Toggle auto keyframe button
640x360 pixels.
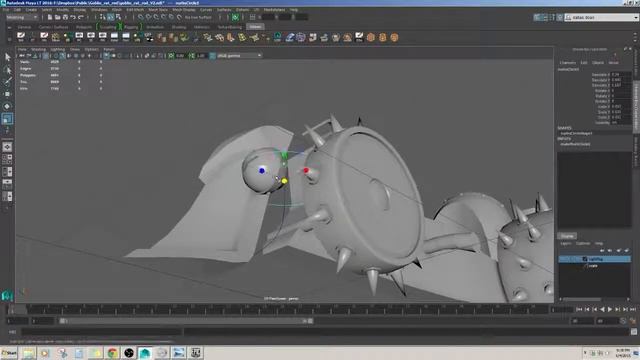click(623, 321)
